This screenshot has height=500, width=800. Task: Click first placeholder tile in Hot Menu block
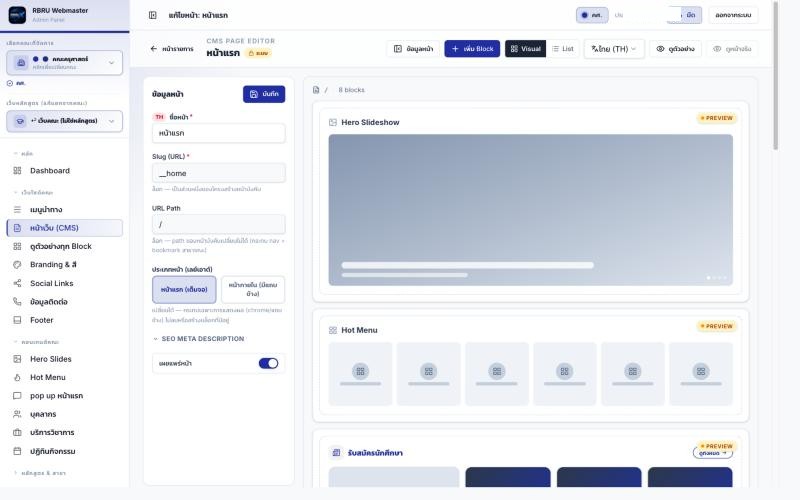(x=360, y=374)
